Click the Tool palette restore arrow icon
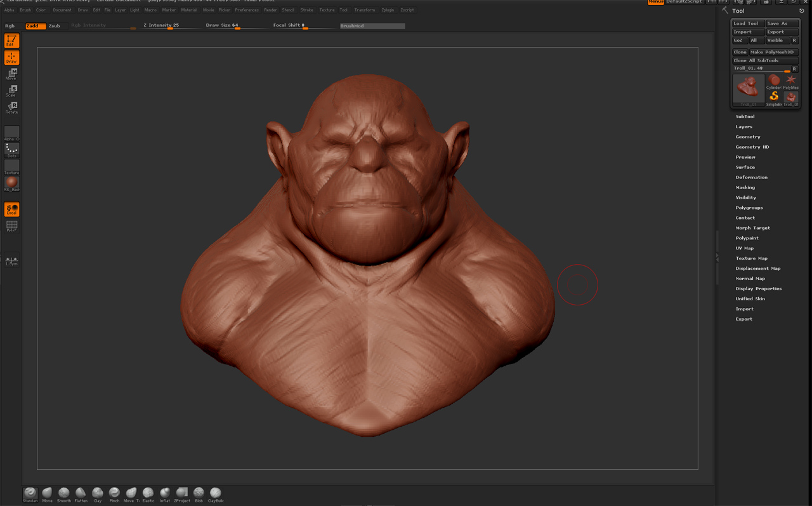This screenshot has height=506, width=812. 801,11
